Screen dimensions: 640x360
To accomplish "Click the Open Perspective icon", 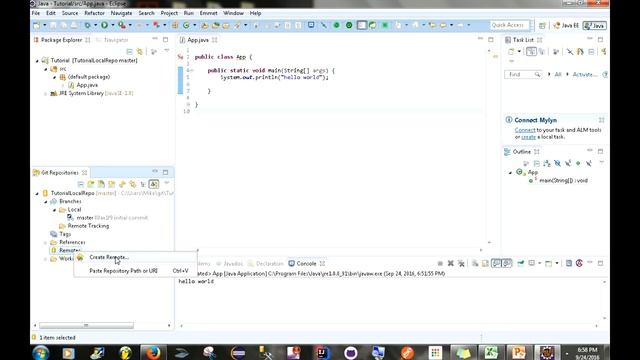I will [542, 25].
